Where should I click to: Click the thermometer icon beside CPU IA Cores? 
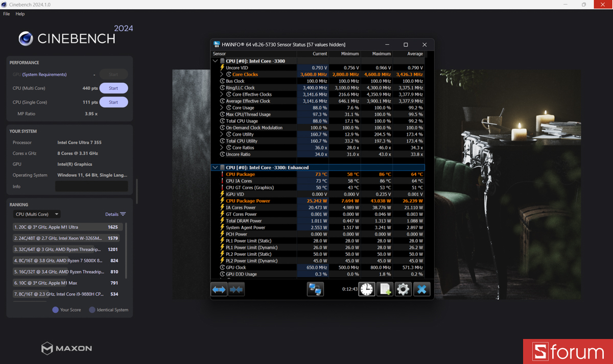222,181
